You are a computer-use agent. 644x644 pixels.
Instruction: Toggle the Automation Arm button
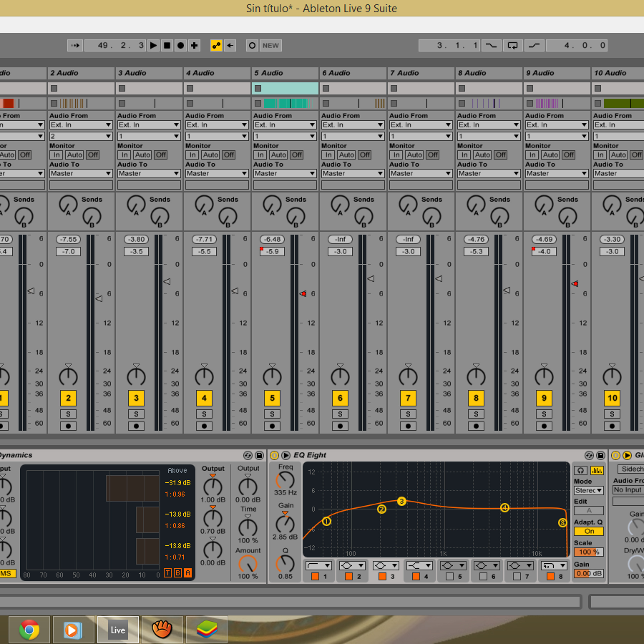pos(216,45)
